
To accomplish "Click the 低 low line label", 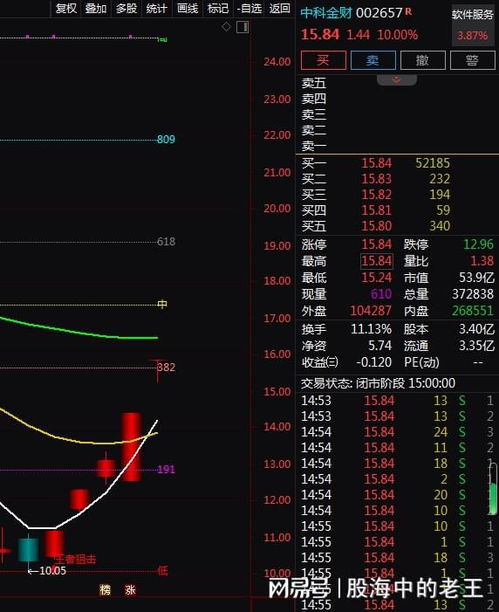I will point(162,571).
